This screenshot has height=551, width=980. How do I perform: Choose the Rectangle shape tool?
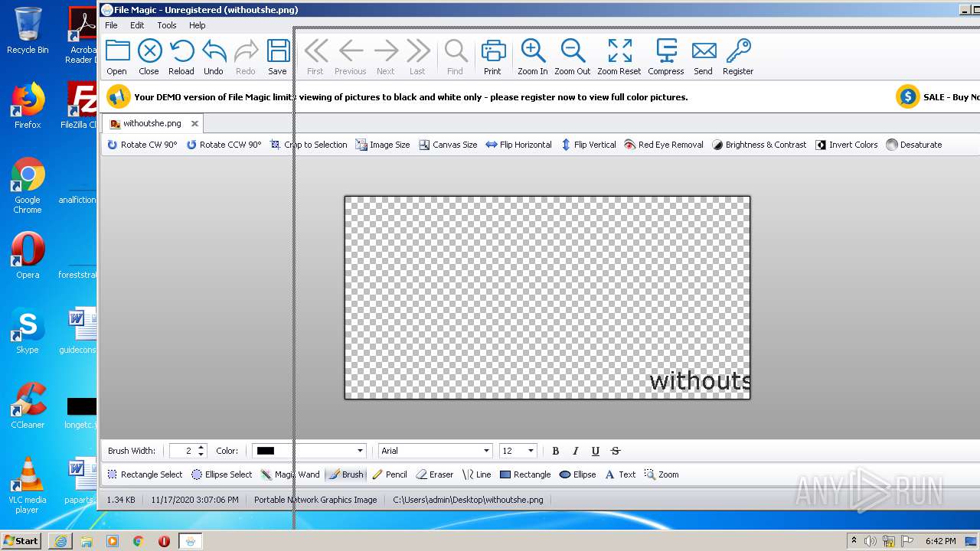point(525,474)
